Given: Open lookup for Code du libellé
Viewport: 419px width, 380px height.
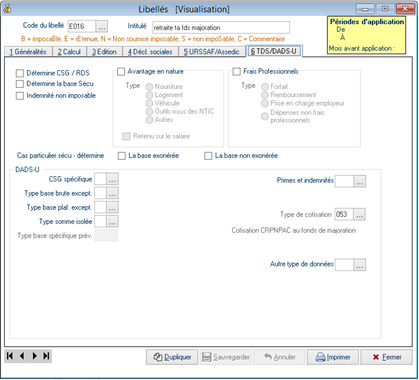Looking at the screenshot, I should (101, 26).
